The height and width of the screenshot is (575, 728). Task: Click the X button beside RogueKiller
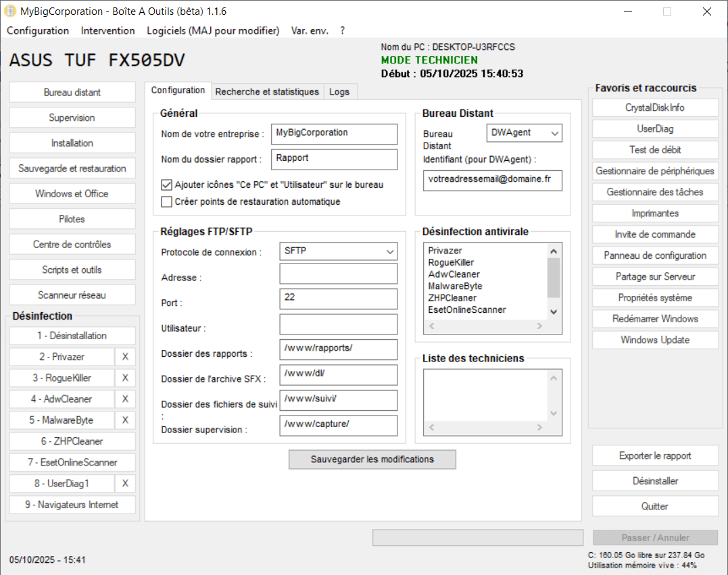point(125,378)
